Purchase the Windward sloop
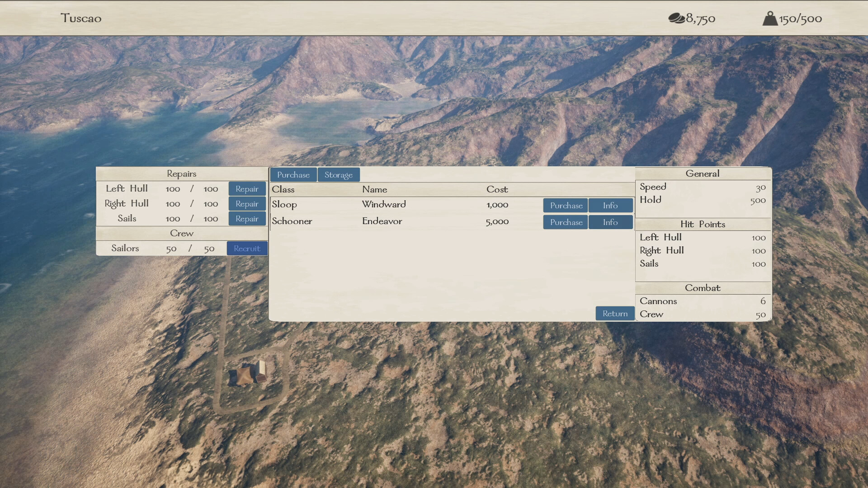Screen dimensions: 868x488 point(566,206)
